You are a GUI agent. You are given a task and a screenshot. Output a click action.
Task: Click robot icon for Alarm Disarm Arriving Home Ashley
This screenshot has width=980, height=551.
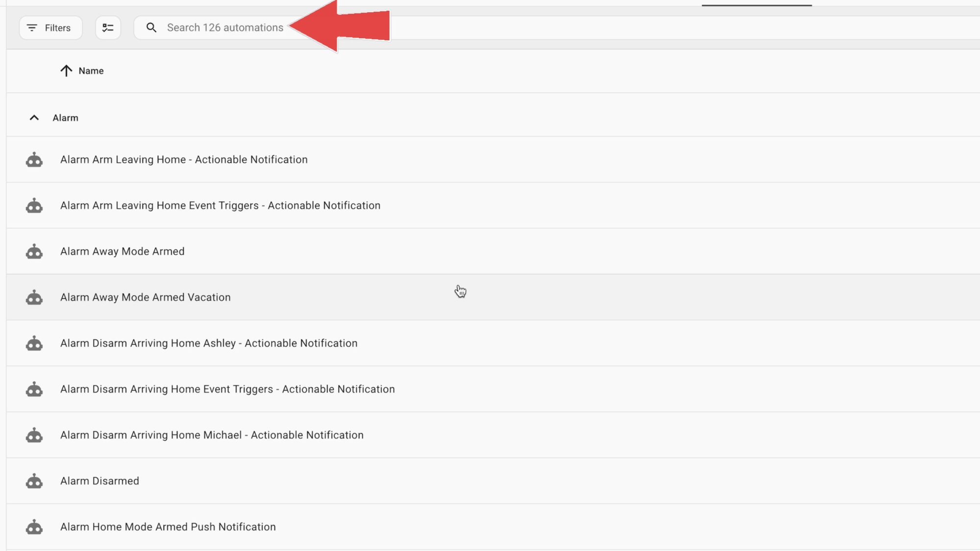34,343
